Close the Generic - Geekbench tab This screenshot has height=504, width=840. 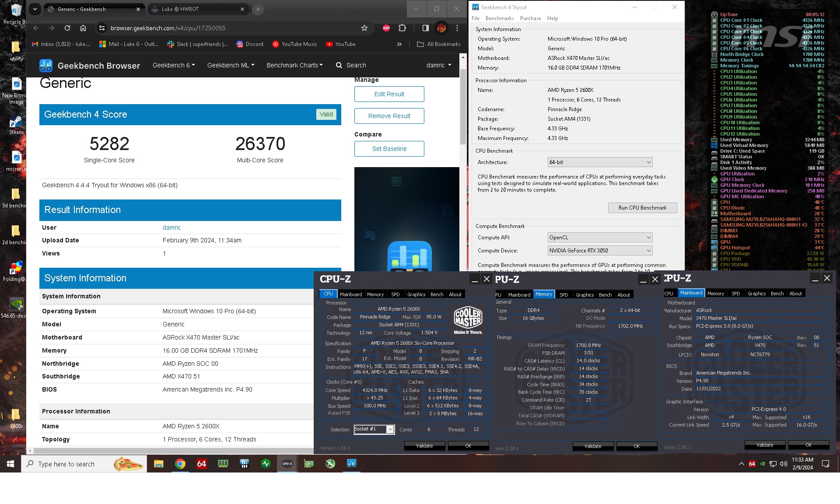pos(138,9)
